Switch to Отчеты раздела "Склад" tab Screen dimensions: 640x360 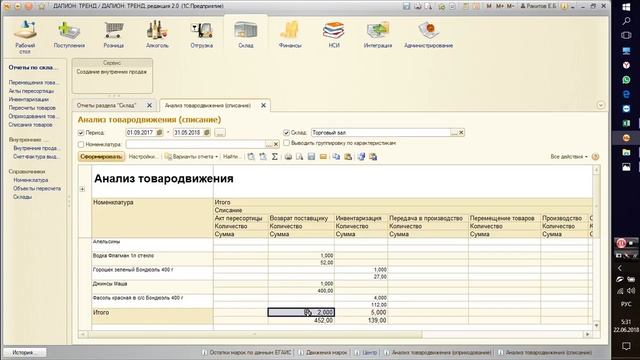[107, 105]
